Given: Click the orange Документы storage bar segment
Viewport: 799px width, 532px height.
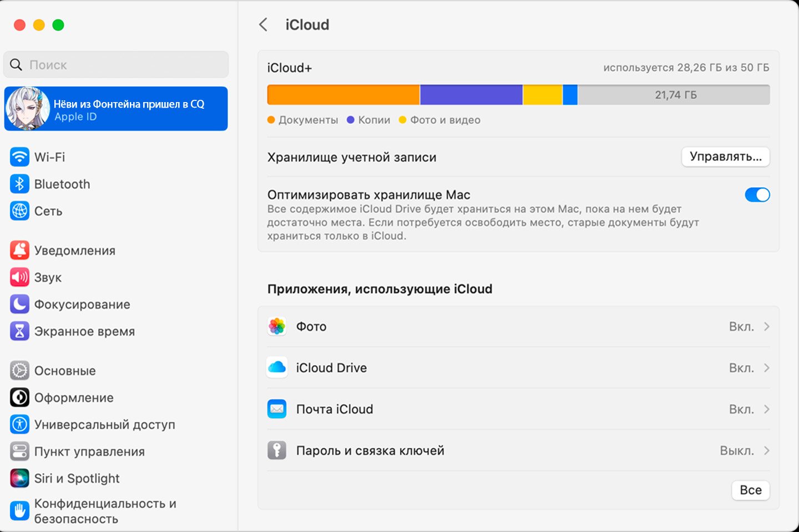Looking at the screenshot, I should point(343,95).
